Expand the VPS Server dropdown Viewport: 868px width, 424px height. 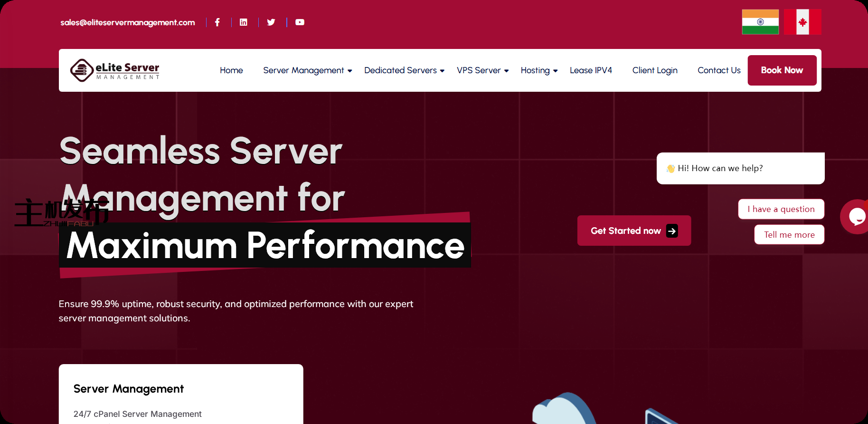[482, 70]
